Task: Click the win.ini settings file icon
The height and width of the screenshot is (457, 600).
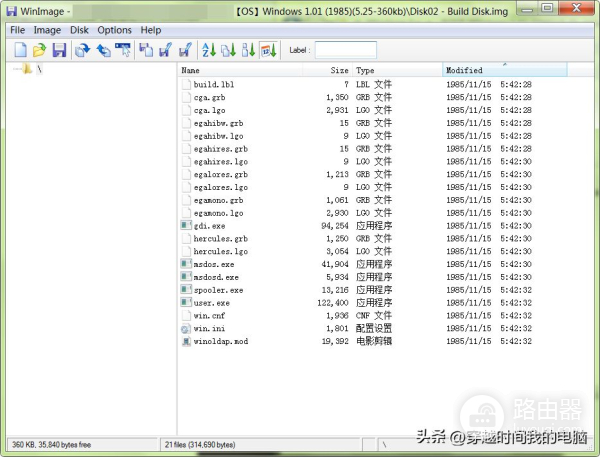Action: pyautogui.click(x=186, y=328)
